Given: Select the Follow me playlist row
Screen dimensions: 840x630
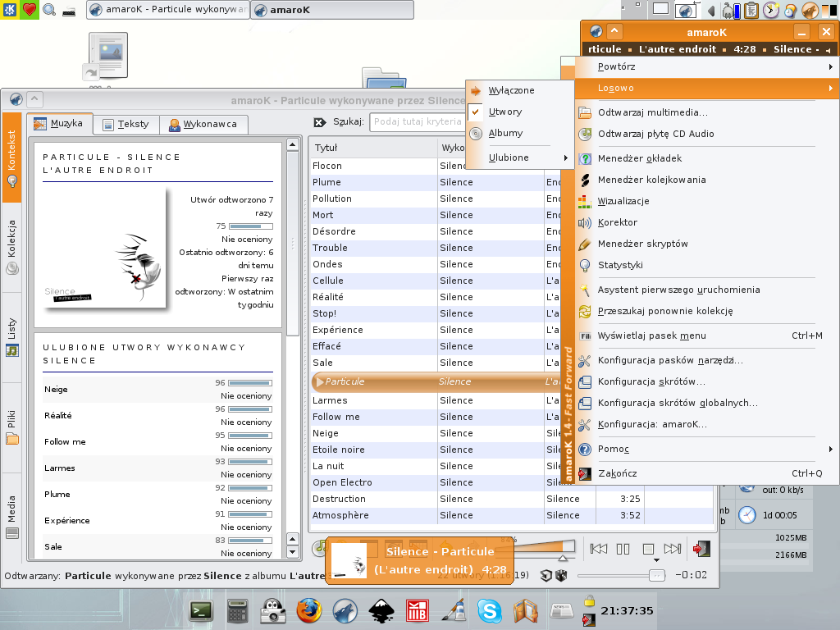Looking at the screenshot, I should point(434,417).
